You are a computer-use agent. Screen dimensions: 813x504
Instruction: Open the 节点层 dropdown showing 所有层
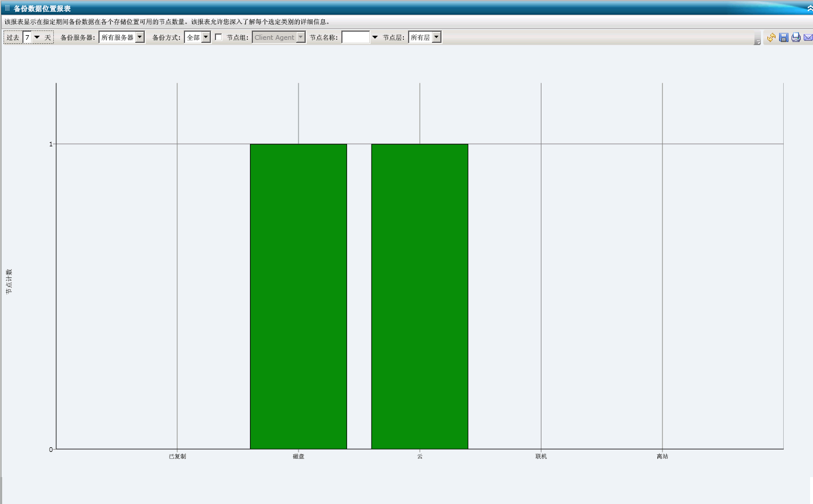pos(436,37)
